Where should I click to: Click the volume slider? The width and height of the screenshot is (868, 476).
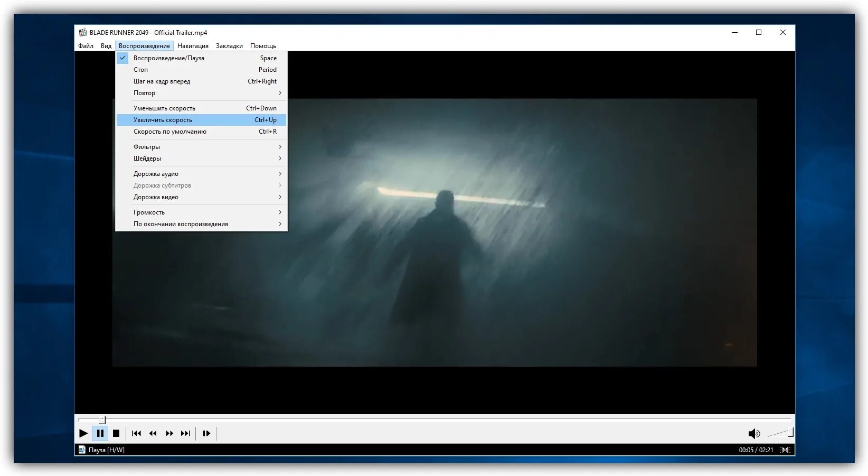(780, 433)
